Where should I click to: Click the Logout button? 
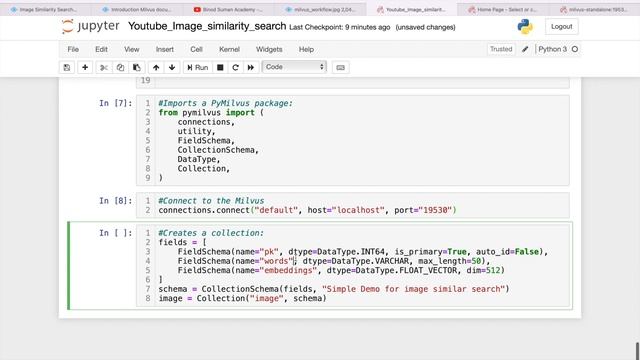click(x=562, y=27)
